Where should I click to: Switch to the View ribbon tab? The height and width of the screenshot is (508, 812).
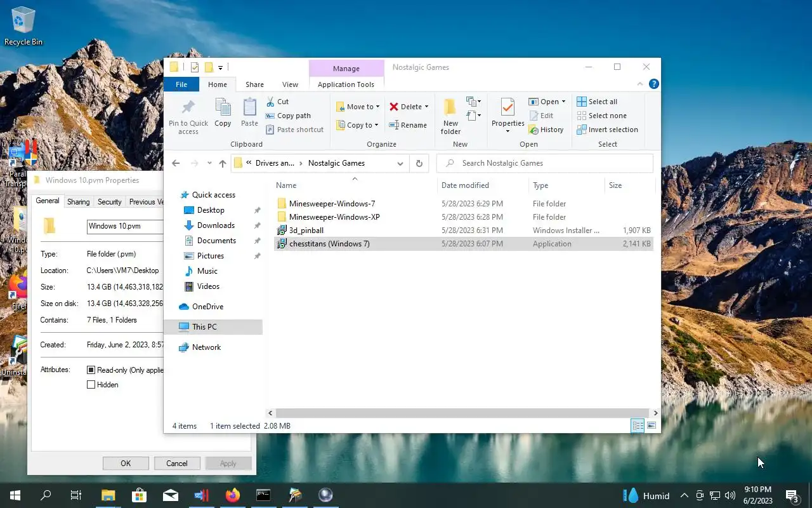pyautogui.click(x=290, y=84)
